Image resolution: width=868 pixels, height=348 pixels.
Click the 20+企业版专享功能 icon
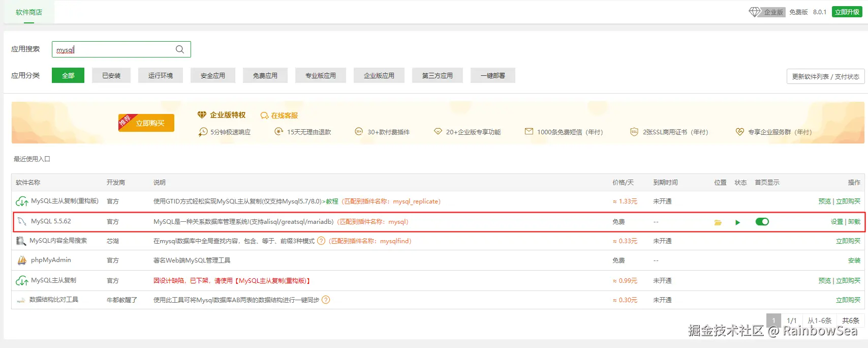click(x=438, y=132)
